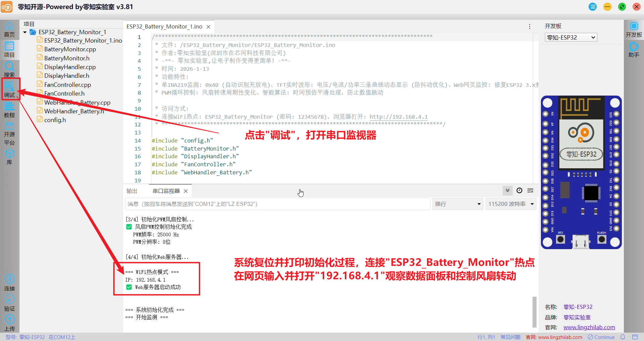Image resolution: width=644 pixels, height=341 pixels.
Task: Open the blue menu button in title bar
Action: click(x=593, y=7)
